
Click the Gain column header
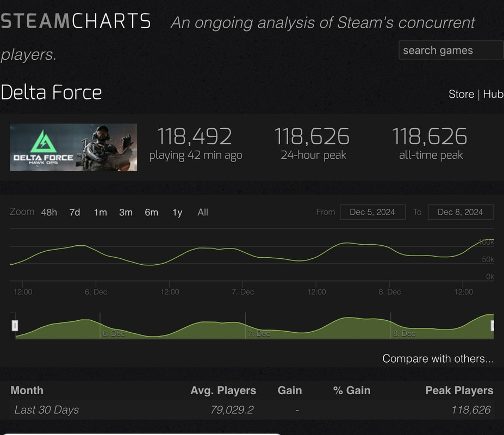[x=290, y=390]
